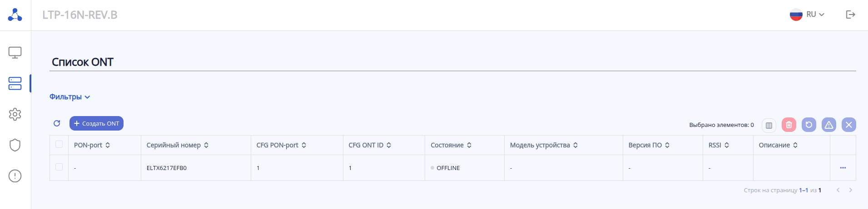868x209 pixels.
Task: Open the monitoring screen sidebar icon
Action: click(15, 53)
